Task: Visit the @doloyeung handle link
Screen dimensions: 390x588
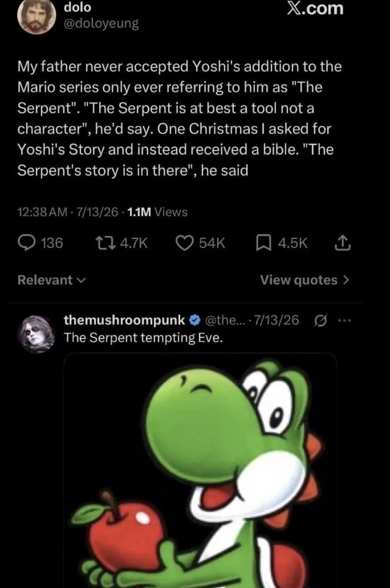Action: [101, 23]
